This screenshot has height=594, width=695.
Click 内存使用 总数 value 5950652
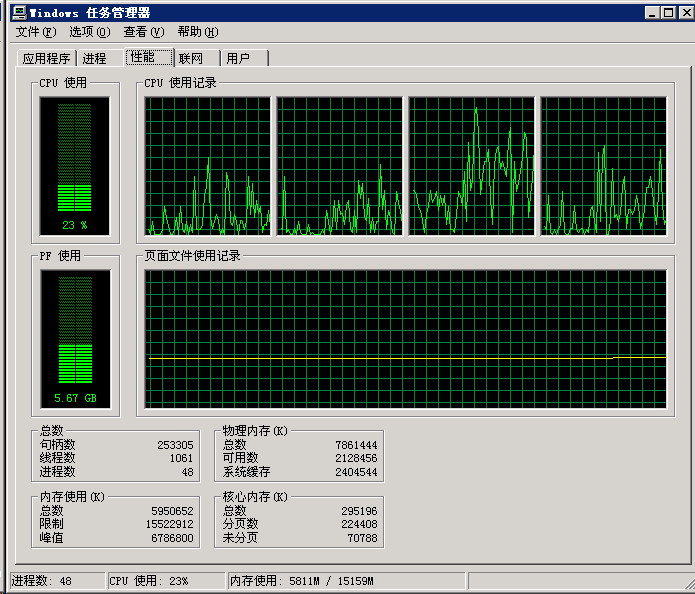pyautogui.click(x=172, y=511)
